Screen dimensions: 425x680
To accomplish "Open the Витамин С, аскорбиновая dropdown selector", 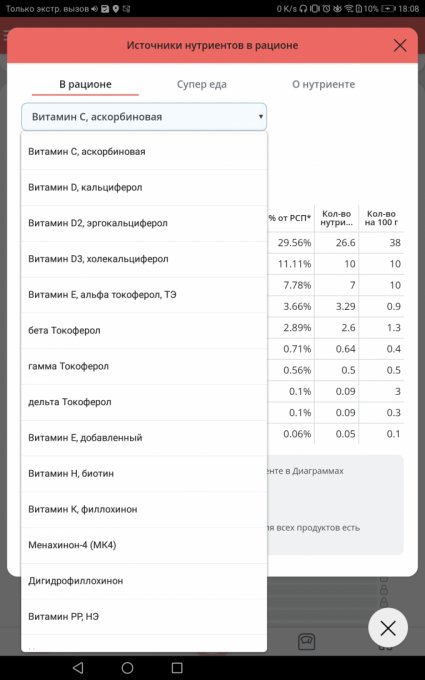I will [x=144, y=117].
